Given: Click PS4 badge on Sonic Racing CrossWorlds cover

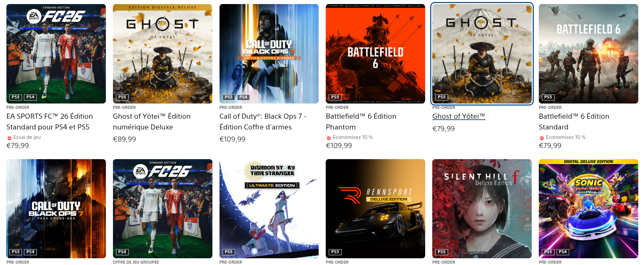Looking at the screenshot, I should (x=563, y=252).
